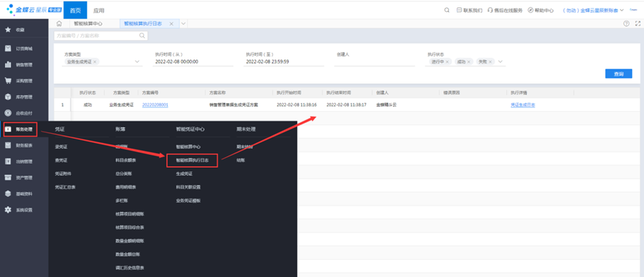
Task: Click the blue 查询 button
Action: click(619, 74)
